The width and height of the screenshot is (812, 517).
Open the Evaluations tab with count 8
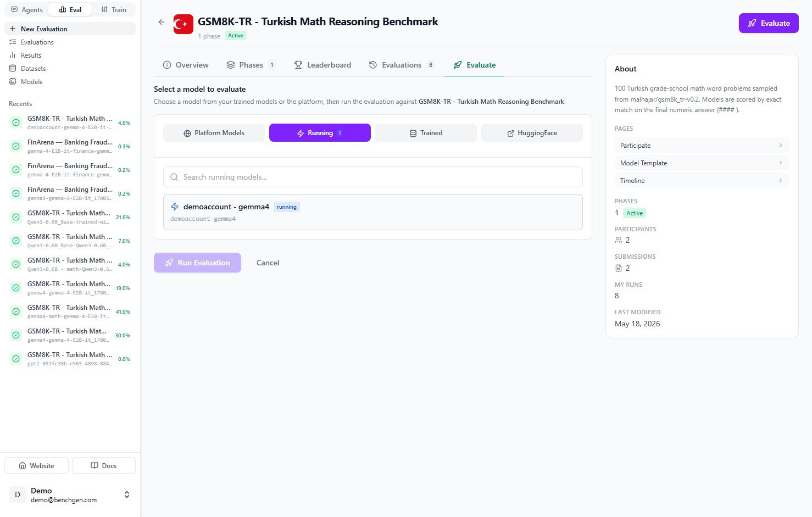pyautogui.click(x=402, y=65)
